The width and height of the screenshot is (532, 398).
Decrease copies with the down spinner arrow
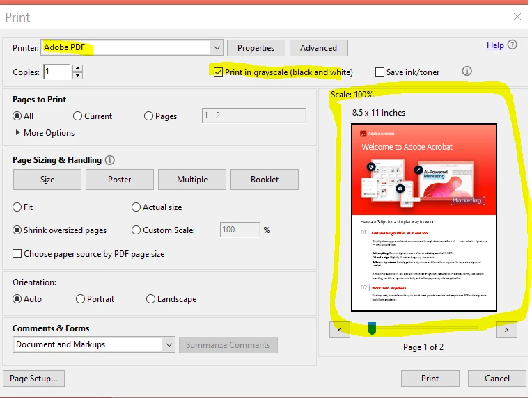78,75
